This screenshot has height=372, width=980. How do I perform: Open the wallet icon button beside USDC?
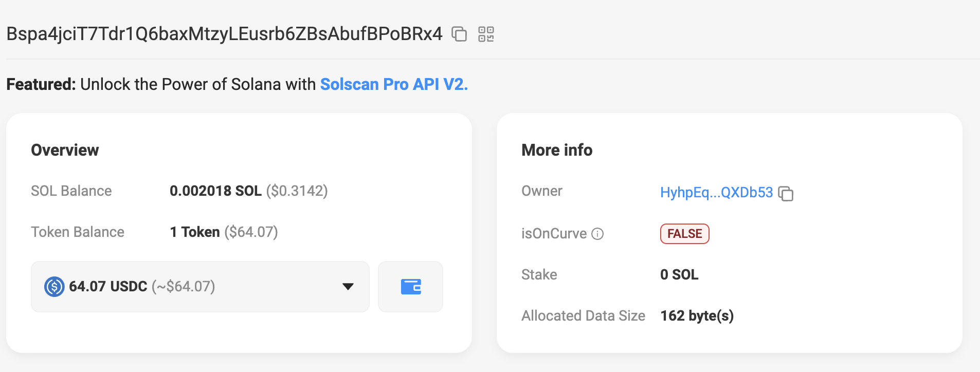coord(410,287)
